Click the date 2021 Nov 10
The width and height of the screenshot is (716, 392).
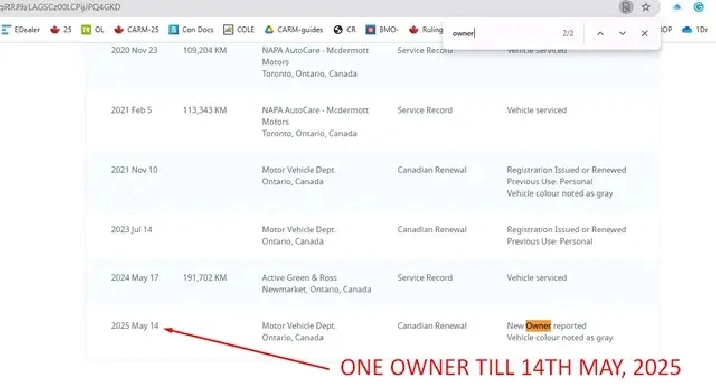coord(134,170)
